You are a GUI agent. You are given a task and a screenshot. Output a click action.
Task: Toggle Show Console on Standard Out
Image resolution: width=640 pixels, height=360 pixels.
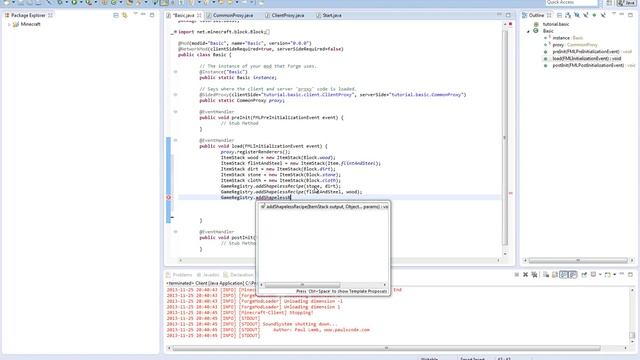pos(564,275)
